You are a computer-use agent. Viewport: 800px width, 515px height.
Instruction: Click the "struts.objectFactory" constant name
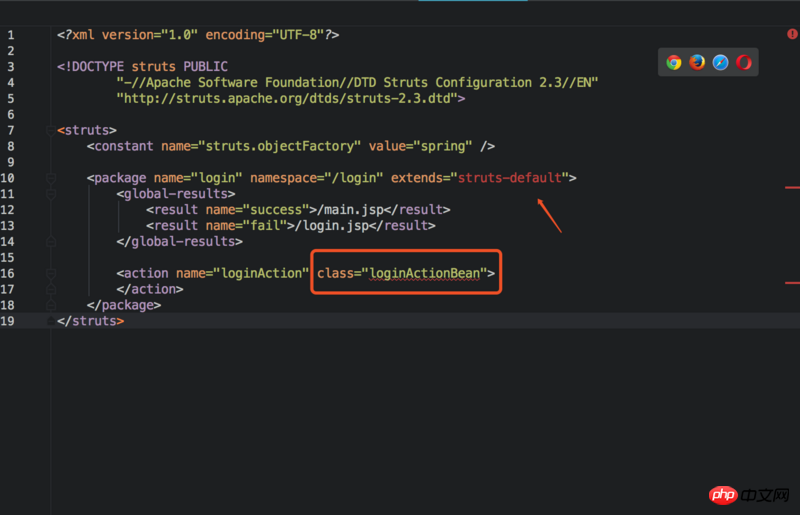280,146
